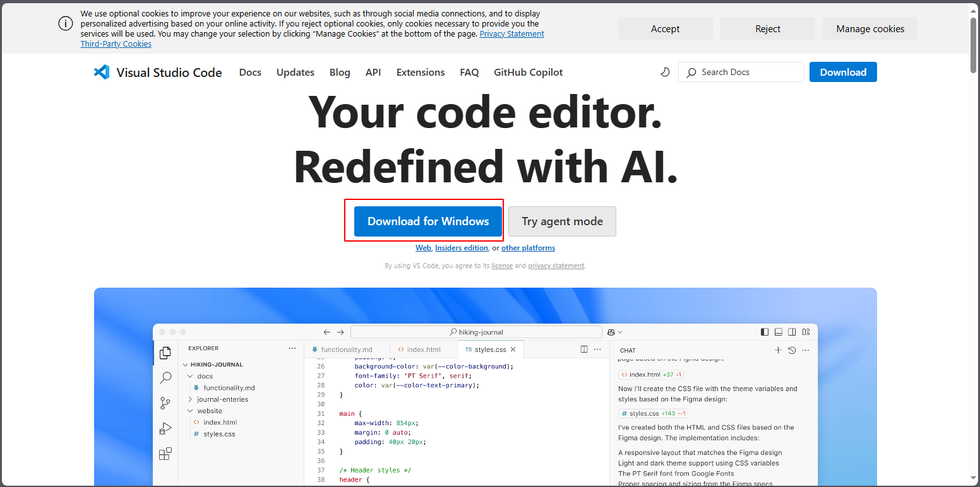Open the lowercase privacy statement link near license
The width and height of the screenshot is (980, 487).
[x=556, y=266]
